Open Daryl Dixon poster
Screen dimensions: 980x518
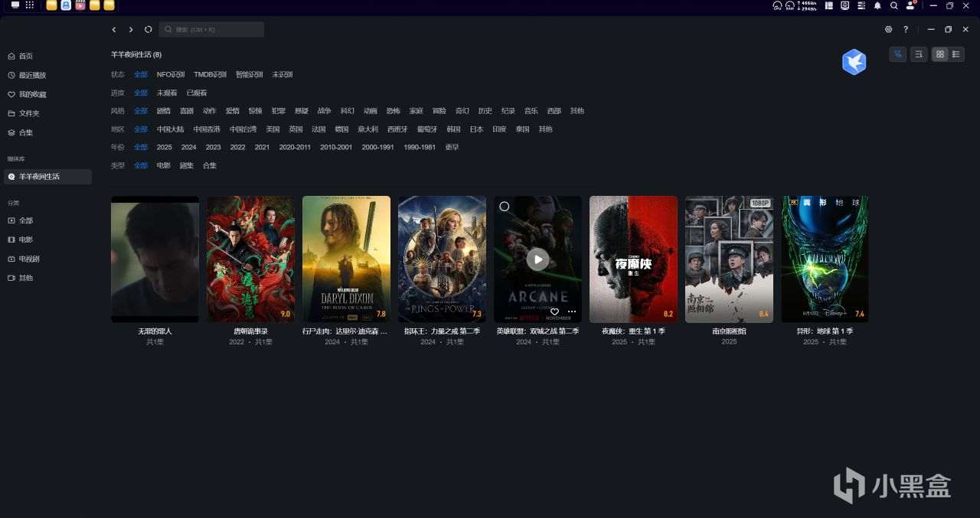pyautogui.click(x=346, y=259)
